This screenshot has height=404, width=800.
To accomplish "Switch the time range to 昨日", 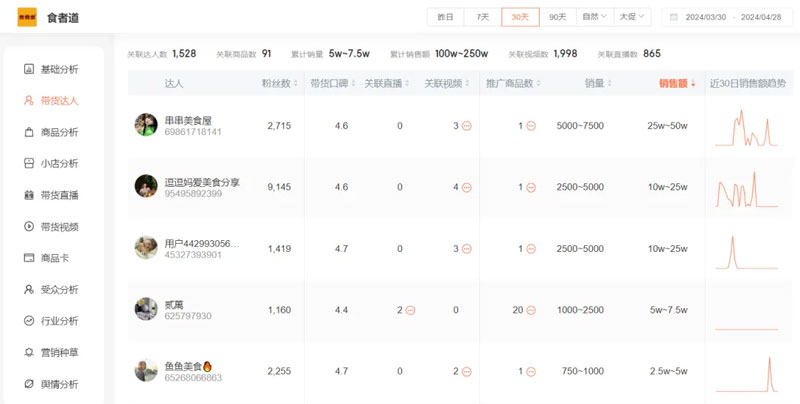I will pos(446,17).
